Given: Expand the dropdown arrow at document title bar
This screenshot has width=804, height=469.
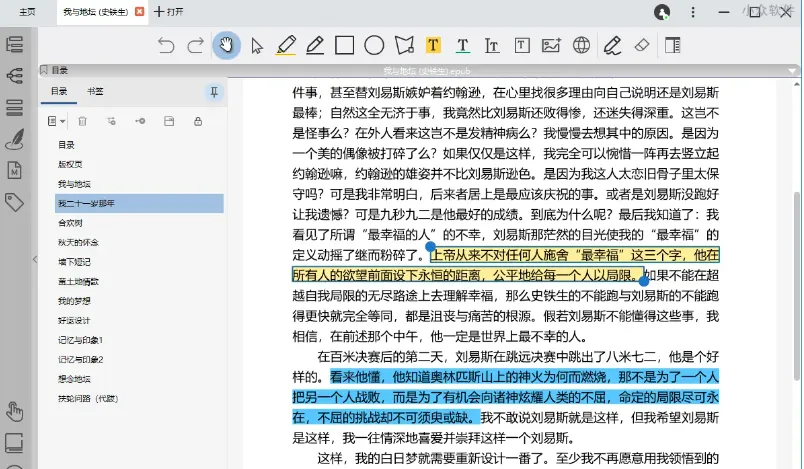Looking at the screenshot, I should tap(793, 71).
